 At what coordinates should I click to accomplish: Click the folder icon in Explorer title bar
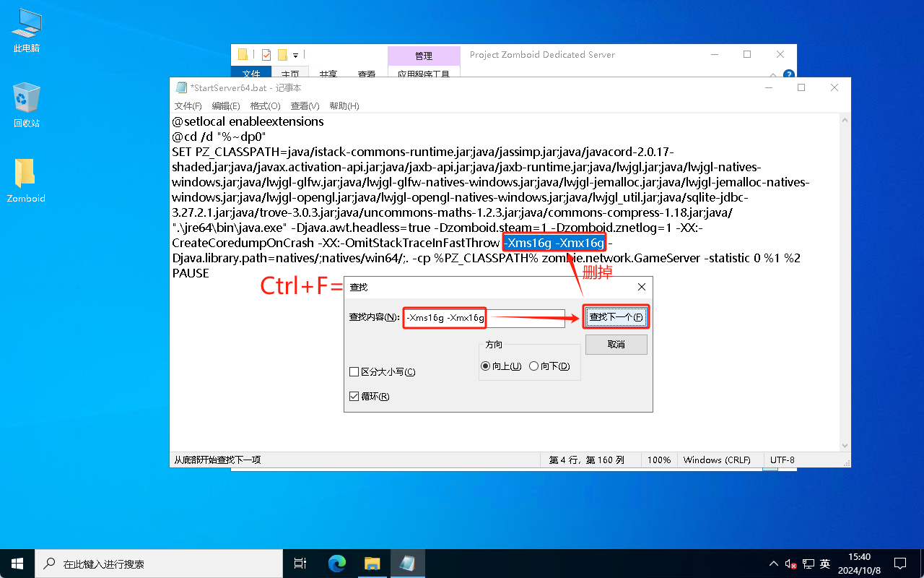243,54
